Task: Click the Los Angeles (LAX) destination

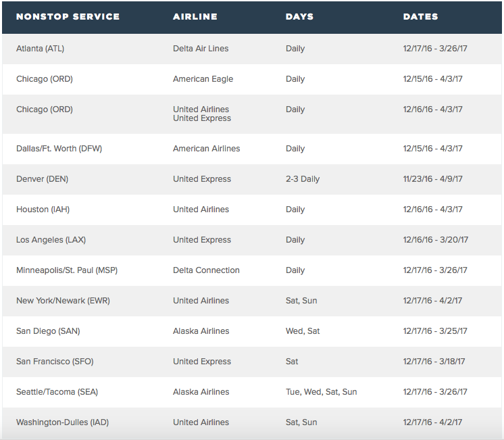Action: tap(51, 240)
